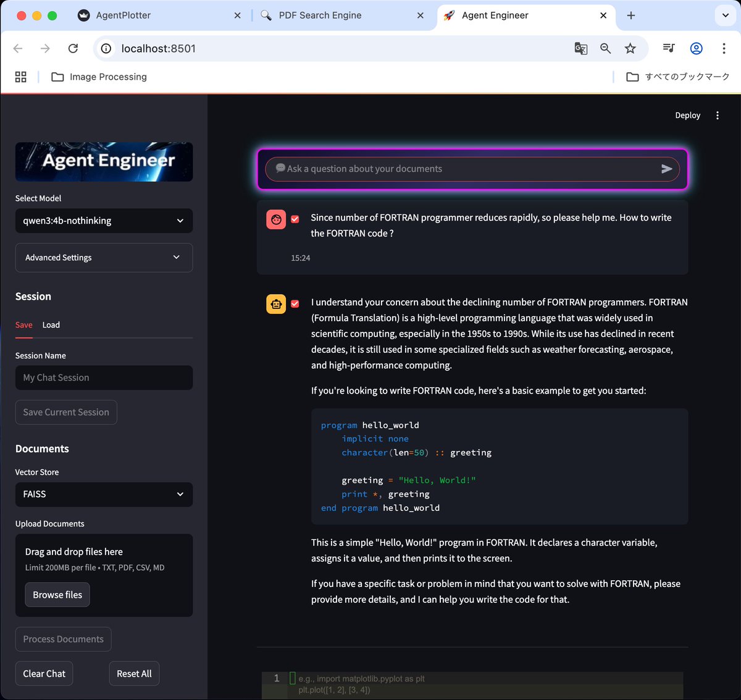Screen dimensions: 741x700
Task: Close the PDF Search Engine tab
Action: click(x=420, y=15)
